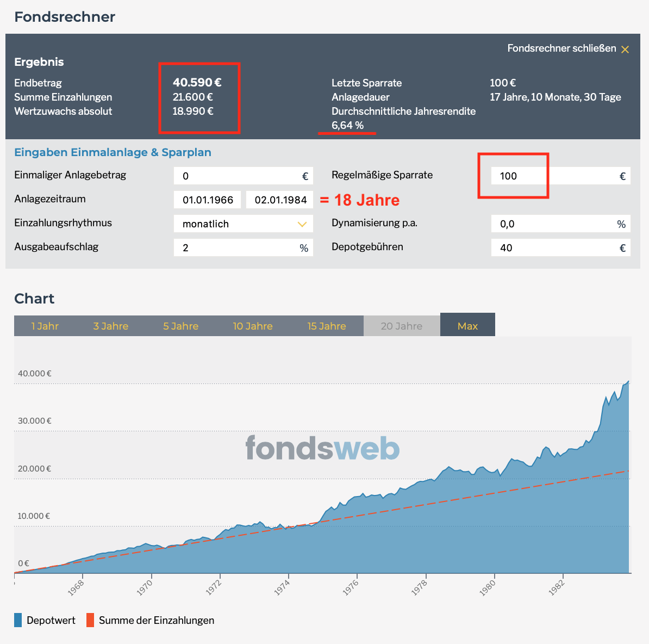Toggle the Summe der Einzahlungen orange swatch
Viewport: 649px width, 644px height.
[90, 620]
